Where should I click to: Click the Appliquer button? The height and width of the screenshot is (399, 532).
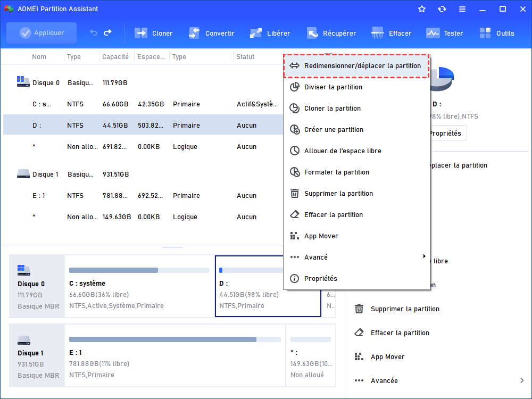click(41, 33)
